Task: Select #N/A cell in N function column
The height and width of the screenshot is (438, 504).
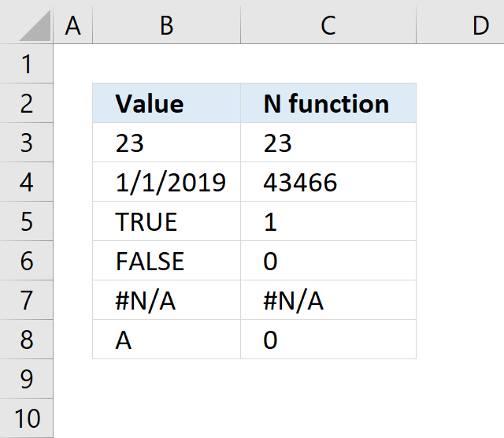Action: pos(328,300)
